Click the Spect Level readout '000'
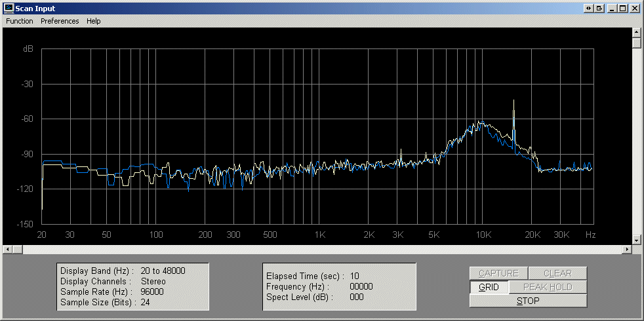The height and width of the screenshot is (321, 644). pyautogui.click(x=357, y=297)
